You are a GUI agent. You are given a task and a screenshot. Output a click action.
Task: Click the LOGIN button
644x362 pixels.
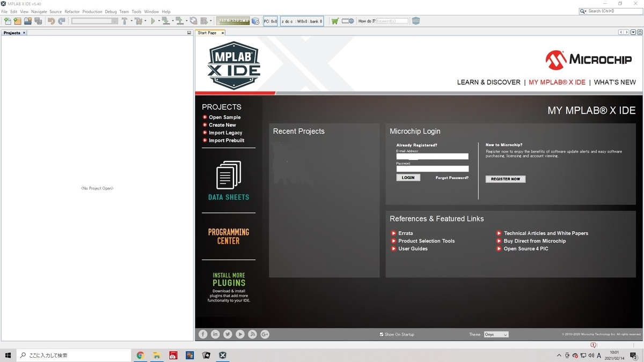coord(408,178)
